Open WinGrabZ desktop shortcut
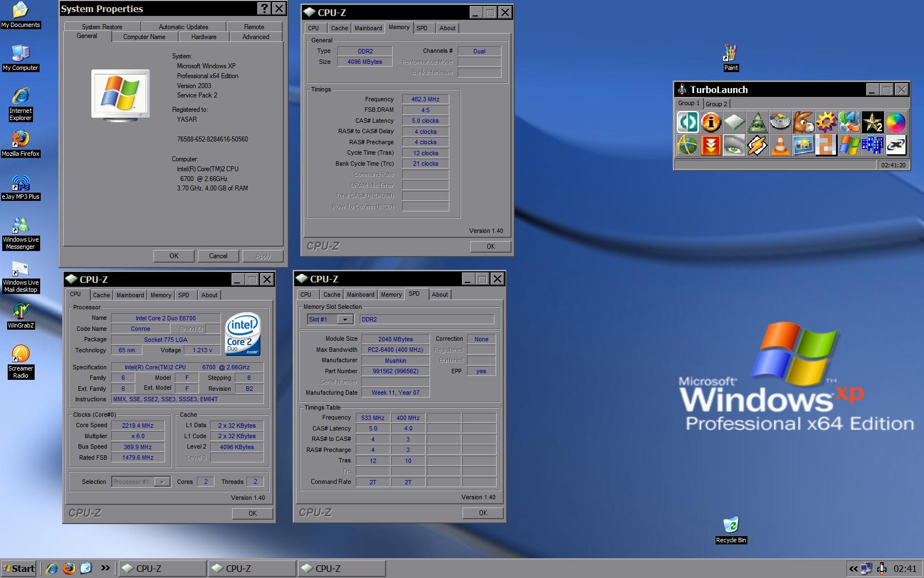The height and width of the screenshot is (578, 924). (20, 315)
